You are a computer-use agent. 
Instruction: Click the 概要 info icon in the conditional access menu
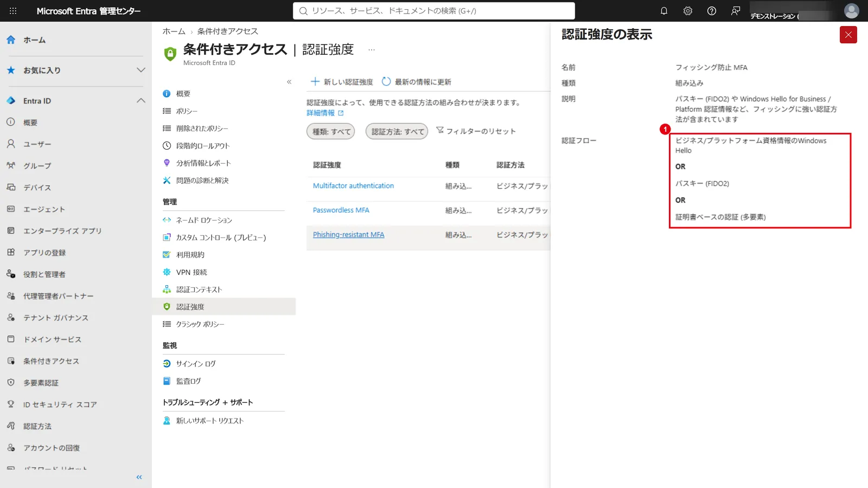click(167, 94)
